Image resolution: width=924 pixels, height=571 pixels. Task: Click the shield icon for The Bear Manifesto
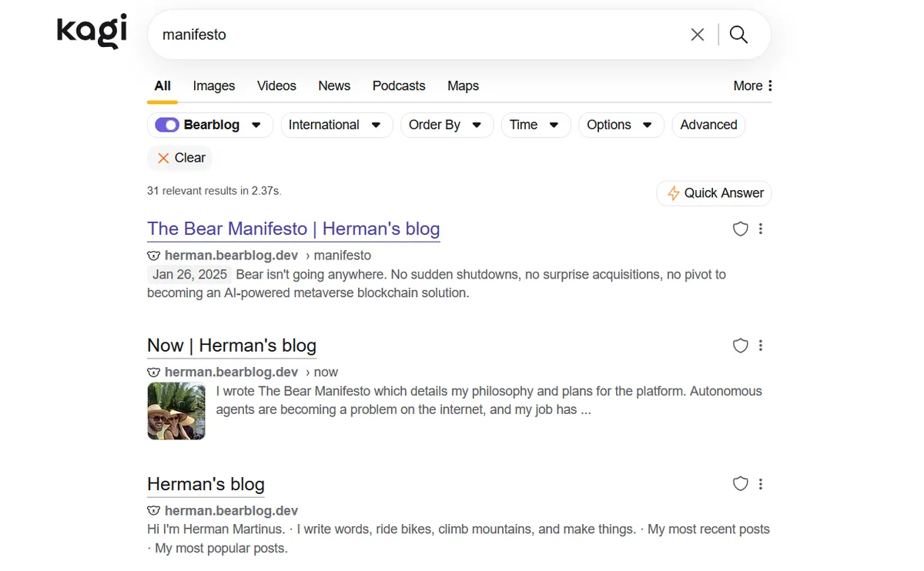click(x=740, y=229)
